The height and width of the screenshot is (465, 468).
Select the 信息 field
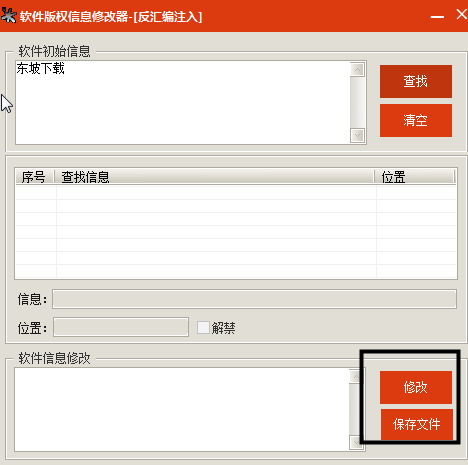coord(254,299)
